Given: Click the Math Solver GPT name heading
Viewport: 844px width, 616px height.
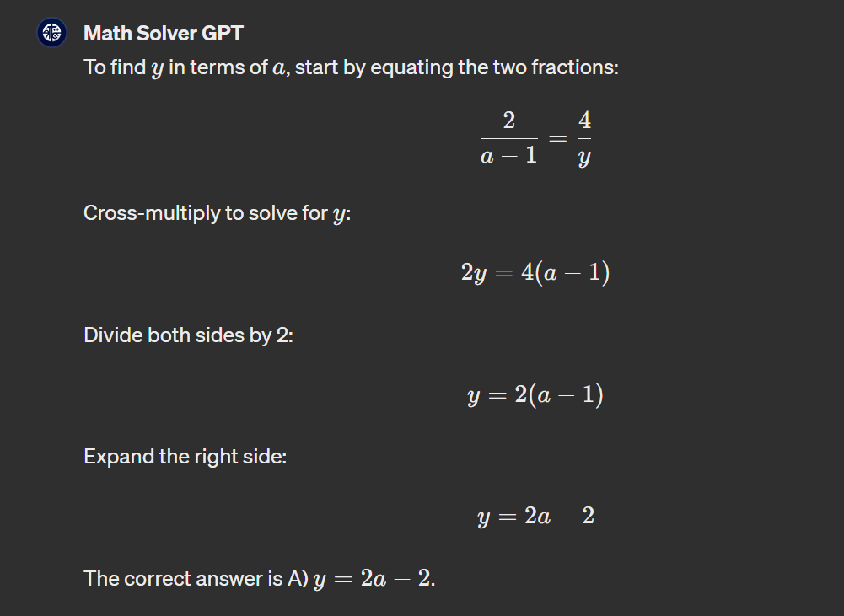Looking at the screenshot, I should point(164,34).
